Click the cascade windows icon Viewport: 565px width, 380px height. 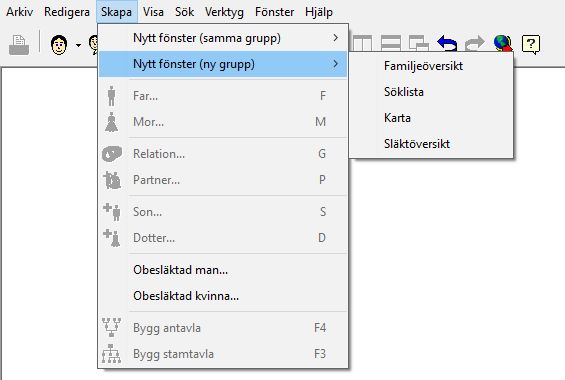click(419, 43)
